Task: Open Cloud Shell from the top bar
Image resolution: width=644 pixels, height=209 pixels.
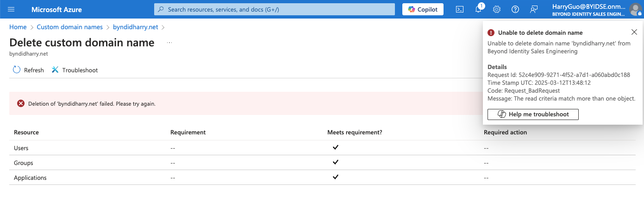Action: click(x=460, y=9)
